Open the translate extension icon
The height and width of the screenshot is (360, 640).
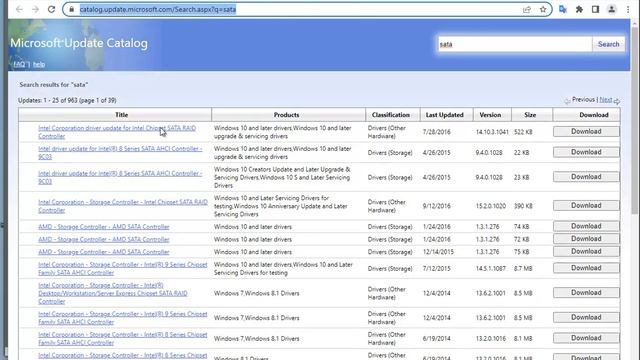[563, 9]
